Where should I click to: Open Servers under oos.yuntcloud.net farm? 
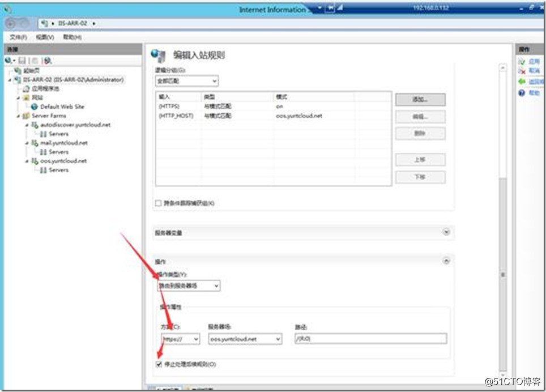pyautogui.click(x=58, y=170)
